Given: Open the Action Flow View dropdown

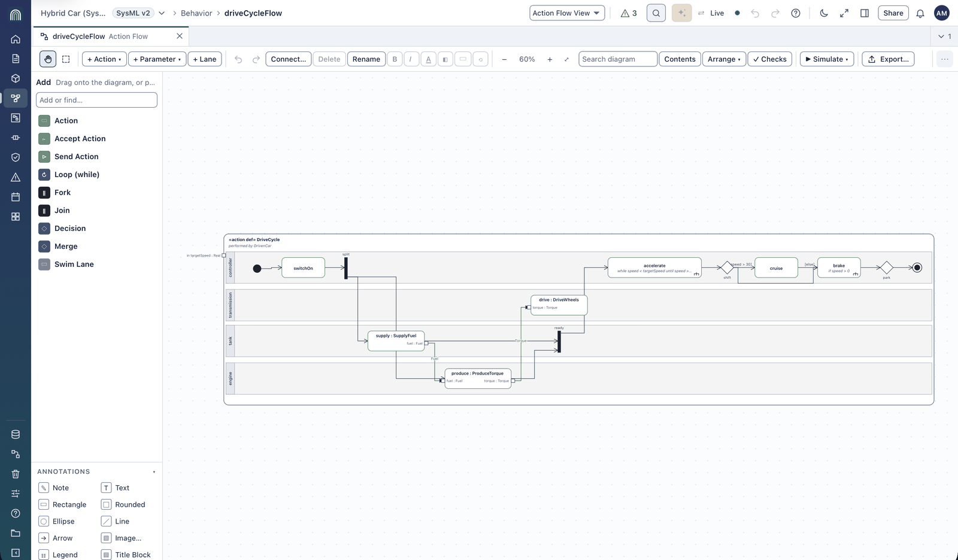Looking at the screenshot, I should (x=567, y=13).
